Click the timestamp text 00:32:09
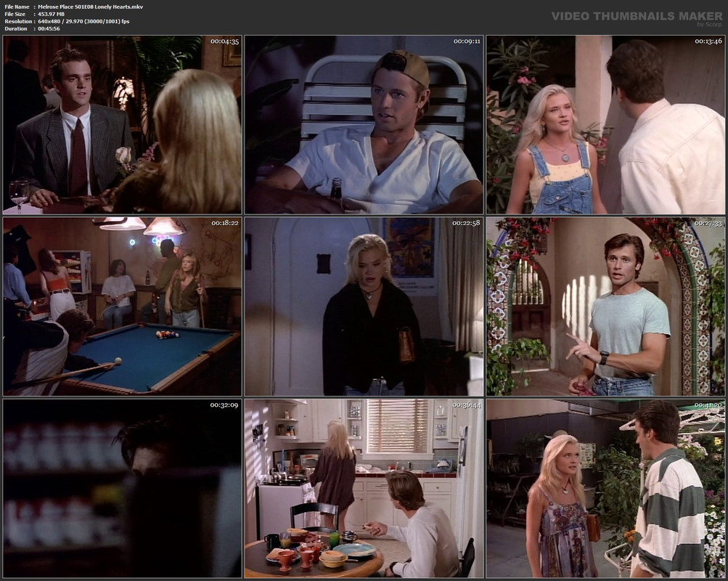Screen dimensions: 728x581 click(x=224, y=405)
